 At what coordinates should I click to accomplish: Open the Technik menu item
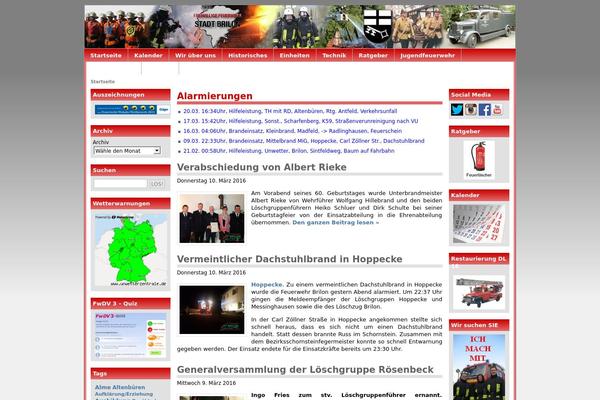pos(334,56)
